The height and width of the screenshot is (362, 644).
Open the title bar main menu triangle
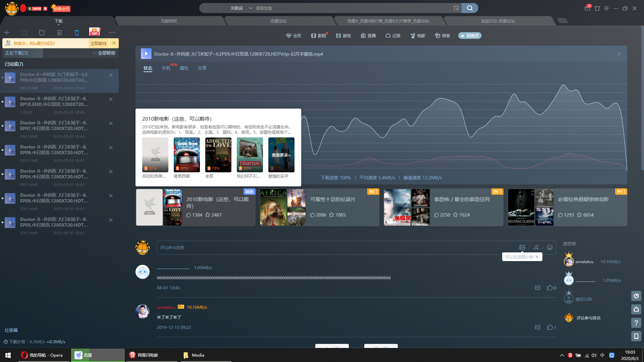coord(606,8)
